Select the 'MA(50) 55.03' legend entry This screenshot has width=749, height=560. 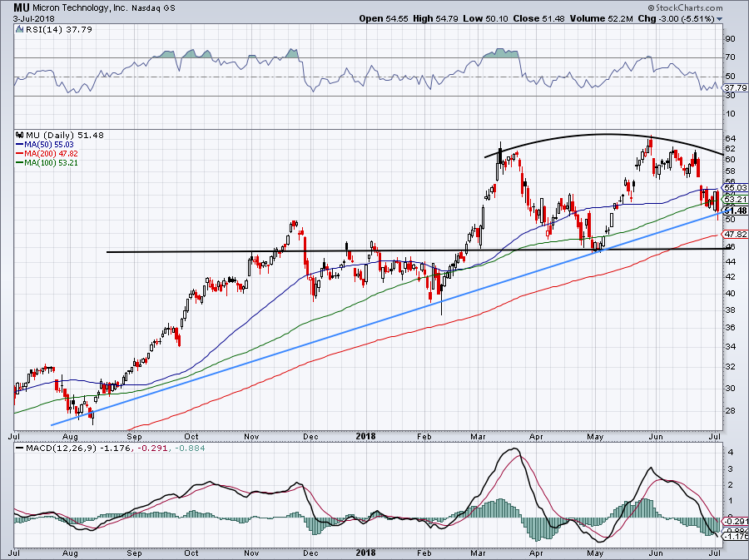click(x=45, y=144)
